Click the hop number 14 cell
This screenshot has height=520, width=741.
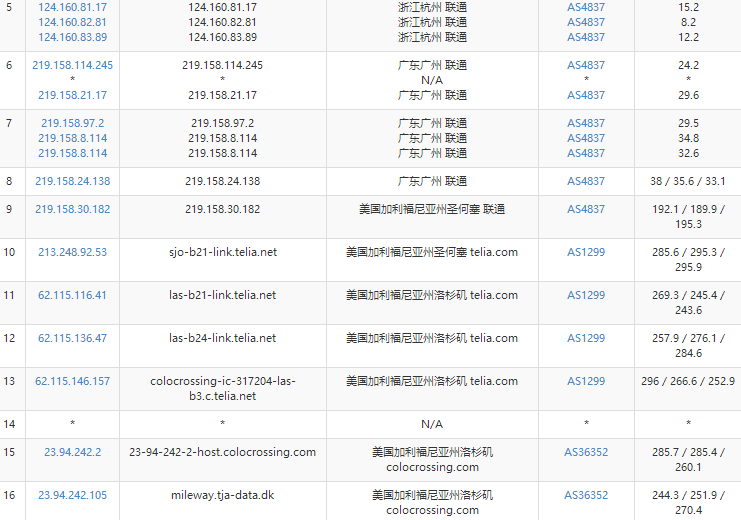[9, 425]
